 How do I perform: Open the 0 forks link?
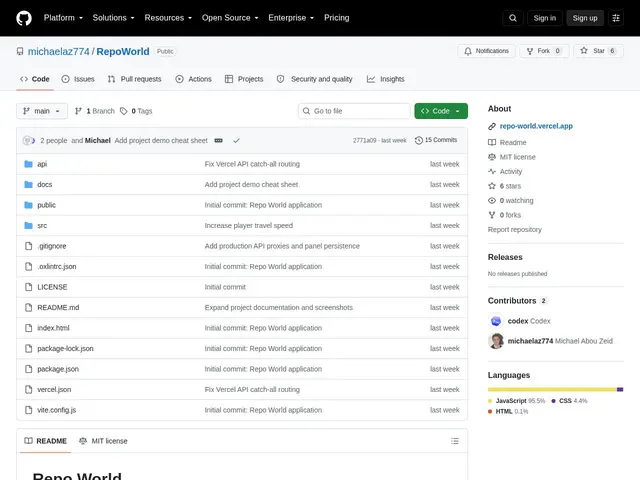tap(510, 215)
